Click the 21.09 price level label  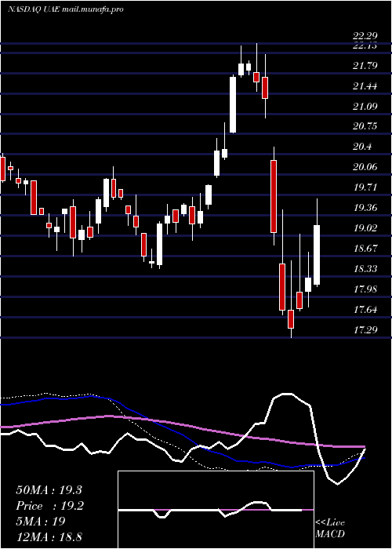click(x=365, y=106)
